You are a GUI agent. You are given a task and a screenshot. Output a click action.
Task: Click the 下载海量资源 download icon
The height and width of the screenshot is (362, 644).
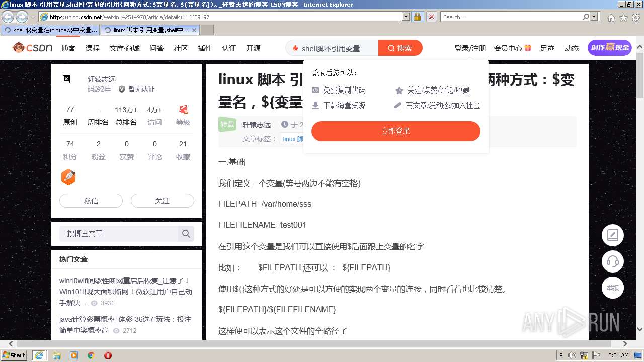315,106
